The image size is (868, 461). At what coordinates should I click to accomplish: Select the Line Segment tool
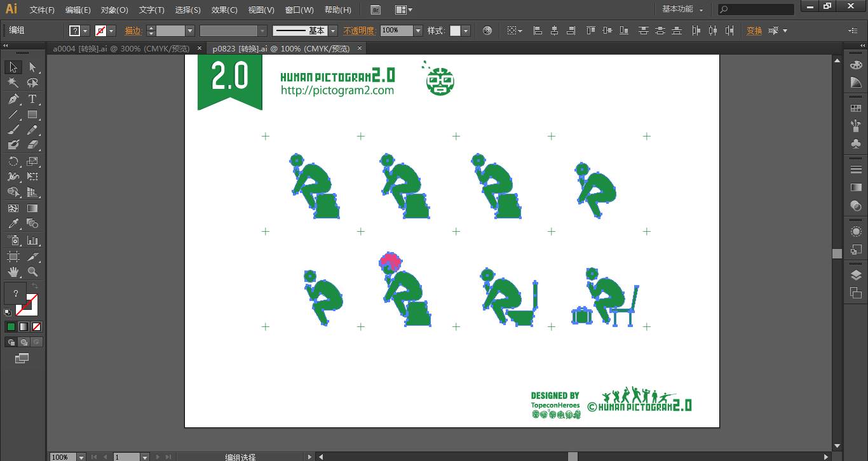[13, 115]
